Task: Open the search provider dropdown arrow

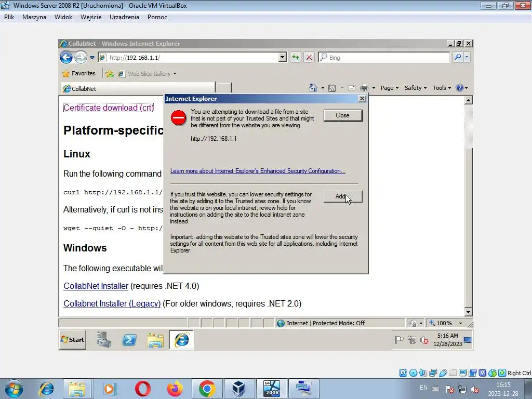Action: coord(467,57)
